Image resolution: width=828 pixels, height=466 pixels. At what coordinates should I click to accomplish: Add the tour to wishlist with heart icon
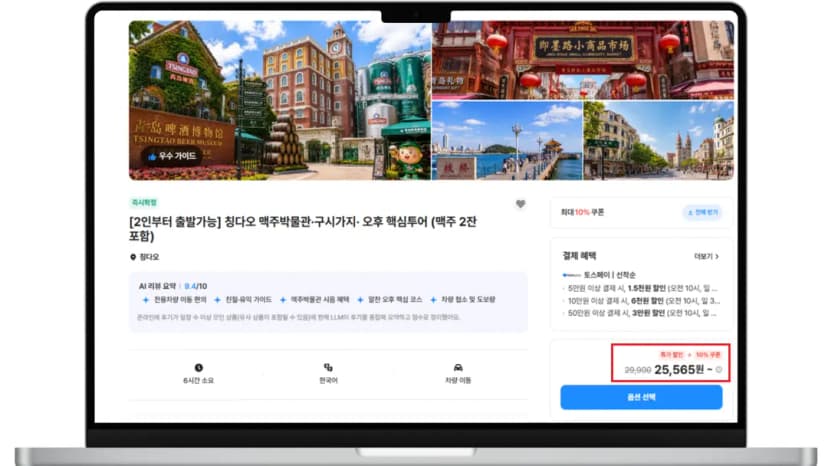point(520,204)
